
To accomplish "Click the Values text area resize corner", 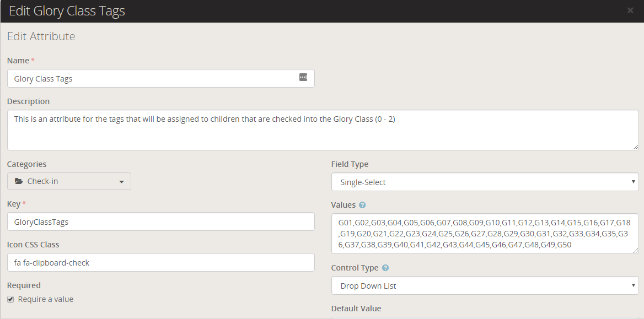I will pyautogui.click(x=636, y=251).
